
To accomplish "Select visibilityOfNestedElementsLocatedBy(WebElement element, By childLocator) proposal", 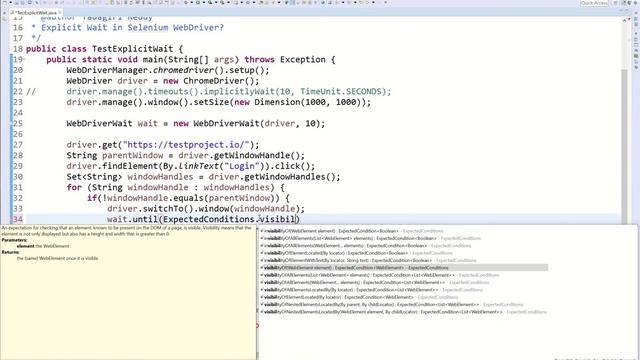I will pyautogui.click(x=404, y=312).
